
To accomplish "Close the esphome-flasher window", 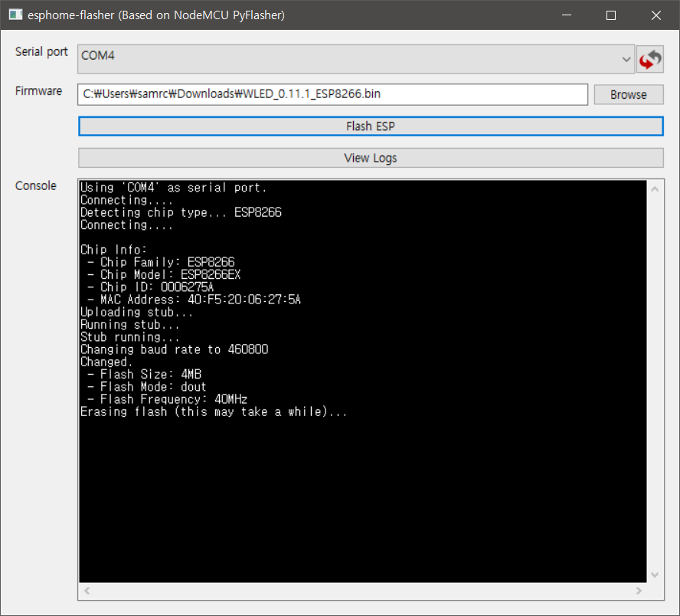I will (656, 15).
